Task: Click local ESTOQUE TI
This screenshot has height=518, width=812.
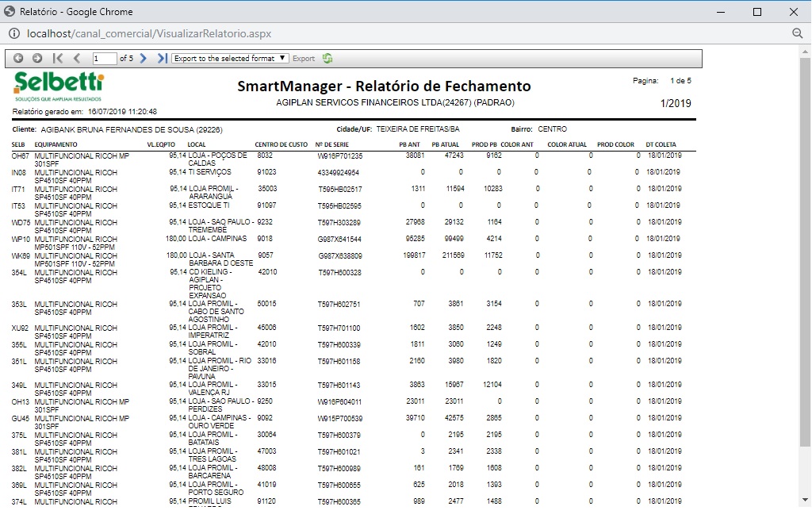Action: click(209, 205)
